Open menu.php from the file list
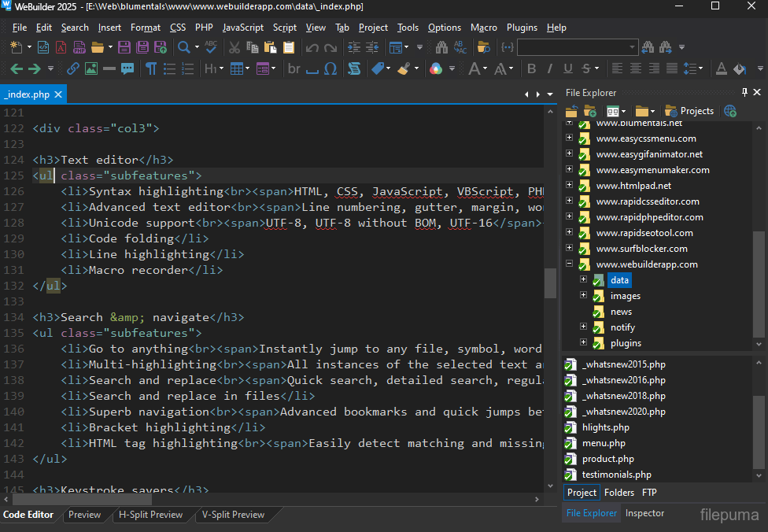This screenshot has width=768, height=532. tap(604, 443)
